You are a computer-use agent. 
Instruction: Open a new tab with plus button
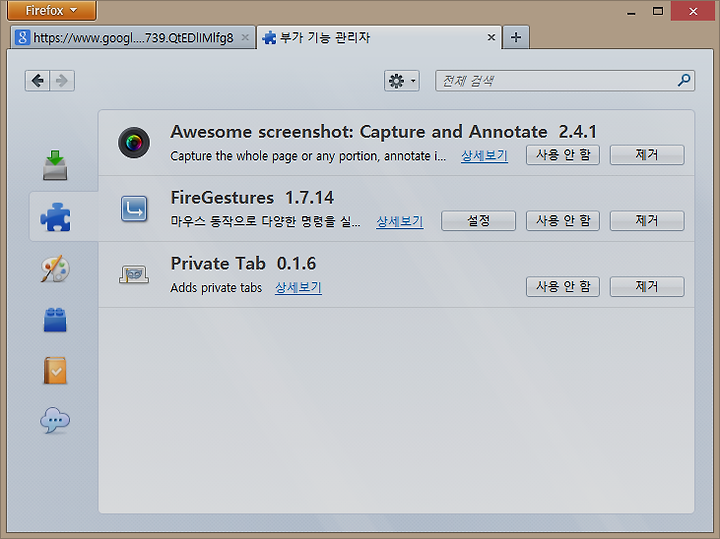(x=516, y=37)
